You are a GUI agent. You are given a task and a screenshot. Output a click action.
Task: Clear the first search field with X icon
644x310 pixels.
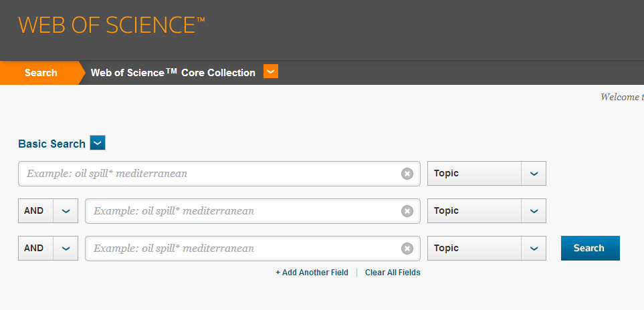coord(407,174)
